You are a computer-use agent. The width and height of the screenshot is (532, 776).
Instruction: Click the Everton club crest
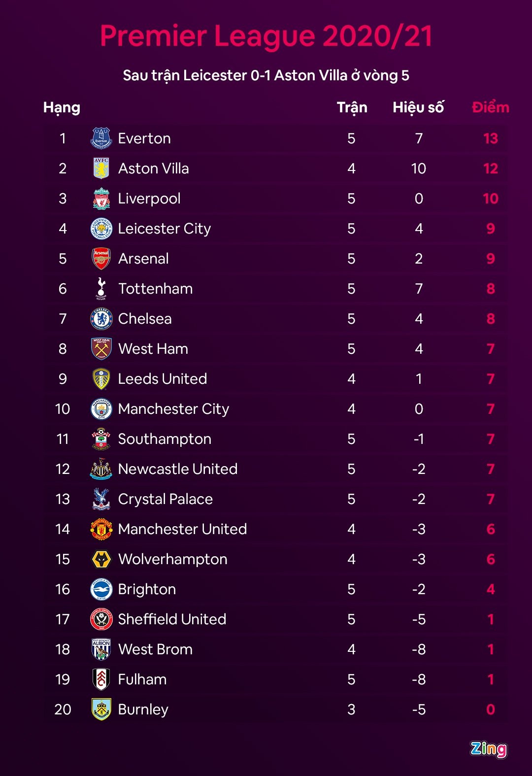tap(101, 138)
